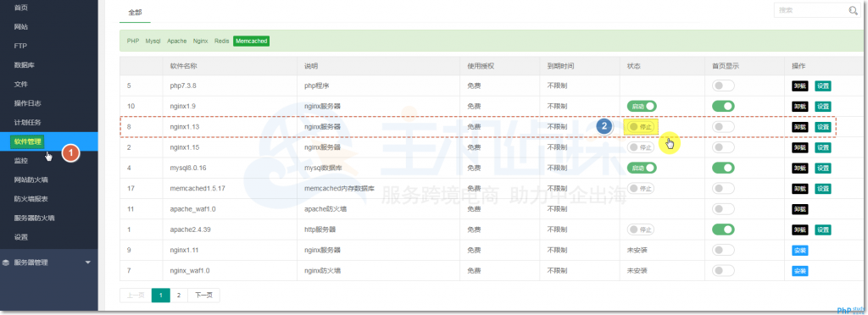868x315 pixels.
Task: Click the server management layers icon
Action: coord(6,262)
